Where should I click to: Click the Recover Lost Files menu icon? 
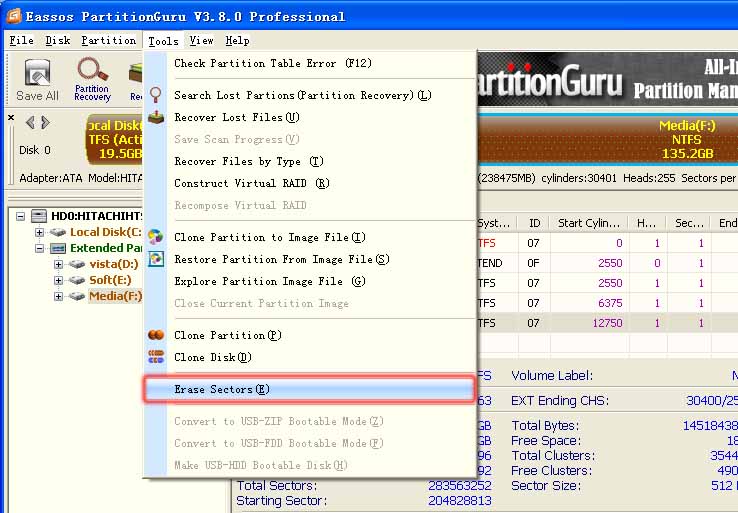[156, 117]
